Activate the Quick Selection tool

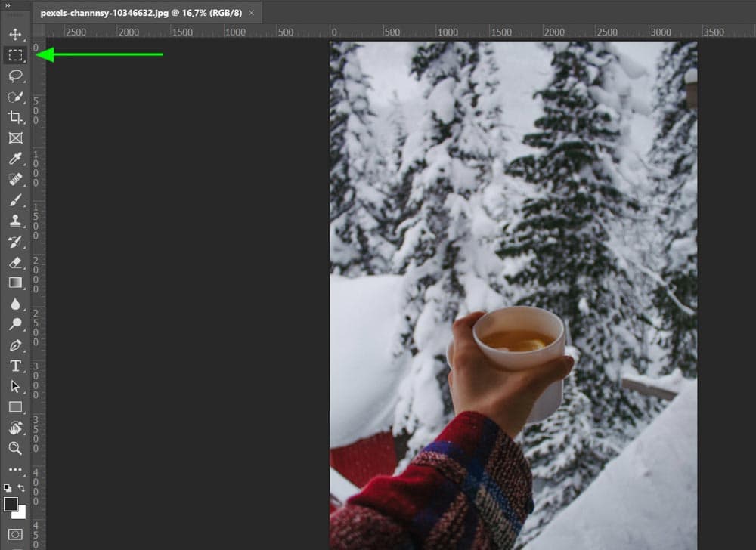15,97
